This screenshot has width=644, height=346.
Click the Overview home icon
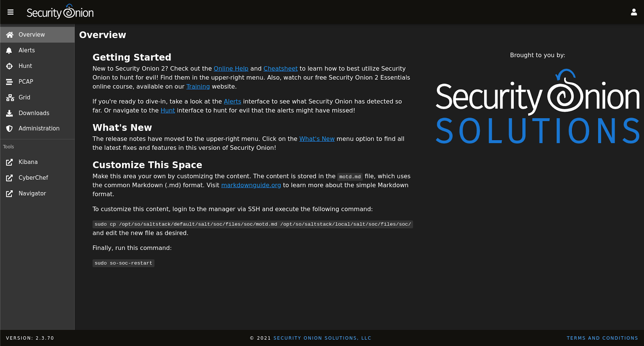coord(9,35)
